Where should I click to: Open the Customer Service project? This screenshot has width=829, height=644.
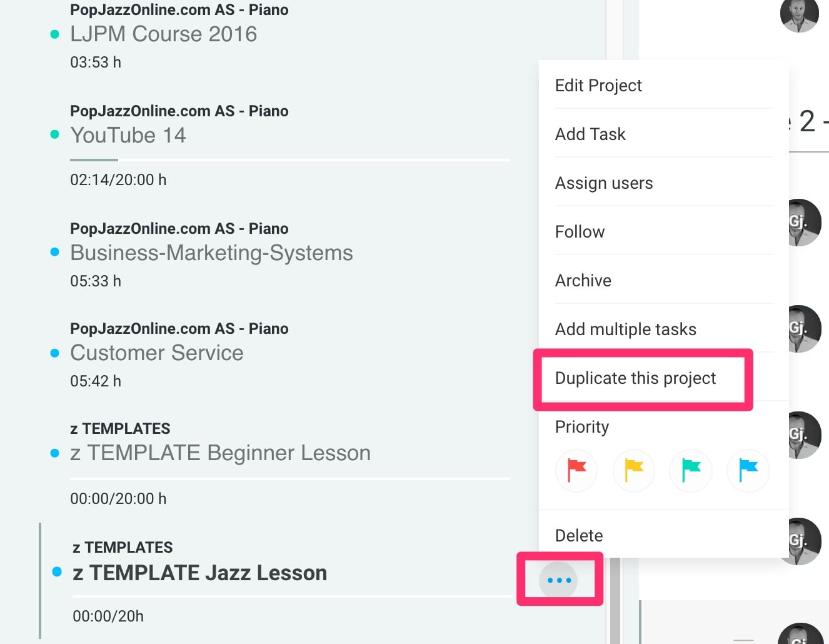[156, 353]
